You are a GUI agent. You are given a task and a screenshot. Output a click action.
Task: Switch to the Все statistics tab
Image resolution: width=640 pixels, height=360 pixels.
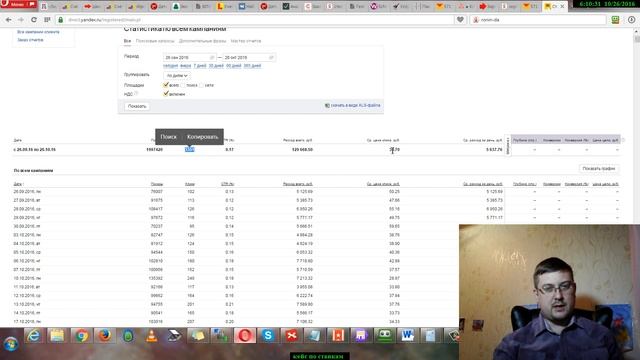(127, 41)
